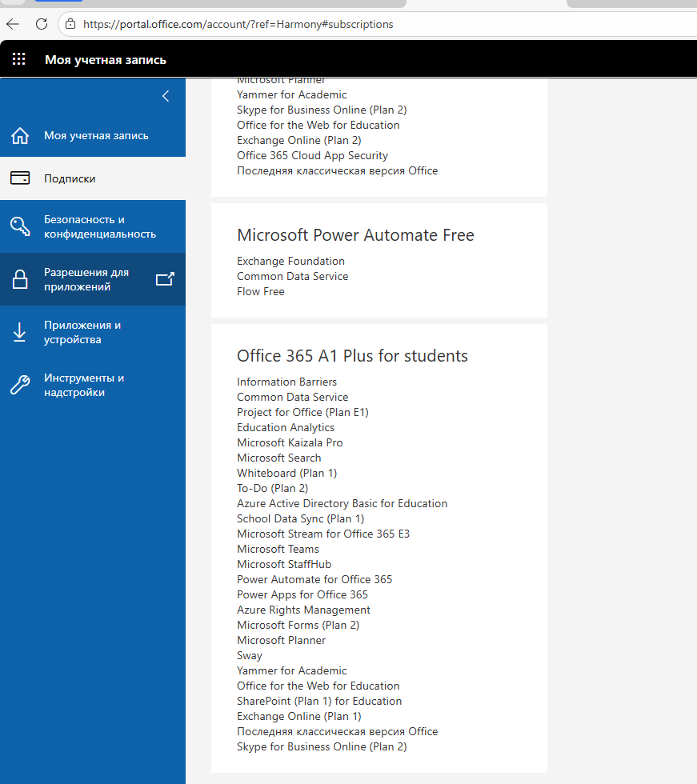The image size is (697, 784).
Task: Click the Exchange Foundation entry
Action: (x=290, y=261)
